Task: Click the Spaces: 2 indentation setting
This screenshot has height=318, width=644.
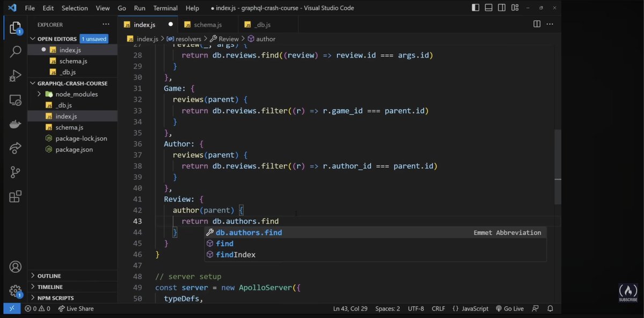Action: pos(387,308)
